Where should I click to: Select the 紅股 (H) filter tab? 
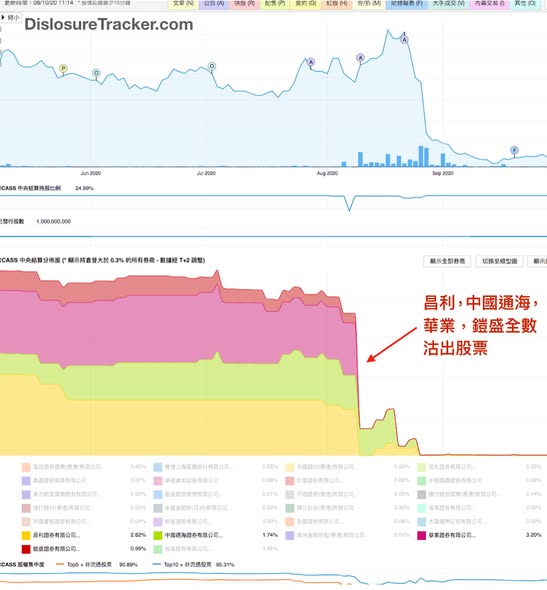(336, 4)
